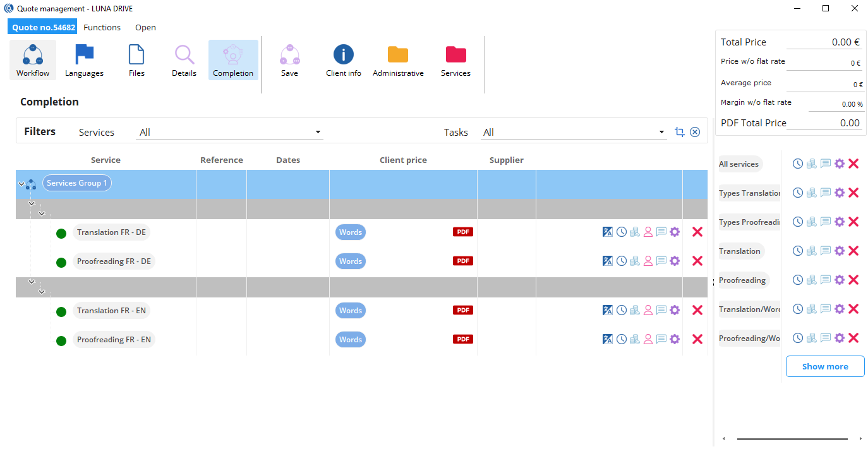Toggle Words unit on Translation FR - EN

(350, 311)
